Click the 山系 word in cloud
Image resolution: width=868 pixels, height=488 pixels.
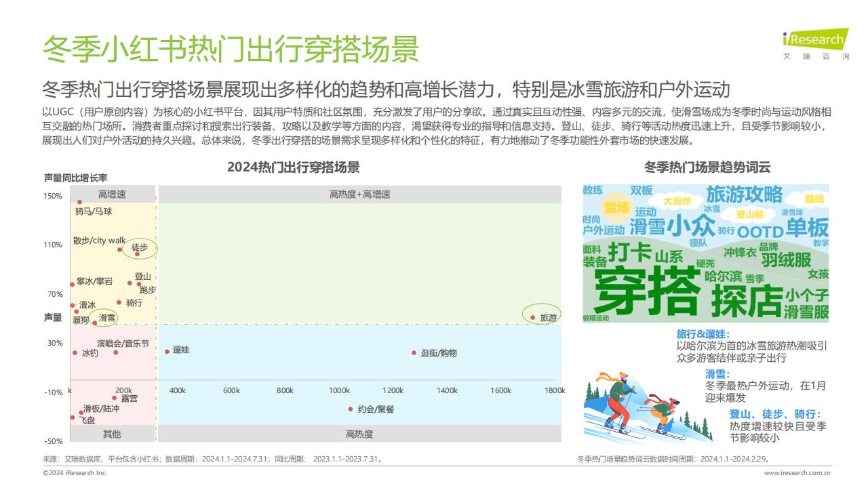point(669,256)
